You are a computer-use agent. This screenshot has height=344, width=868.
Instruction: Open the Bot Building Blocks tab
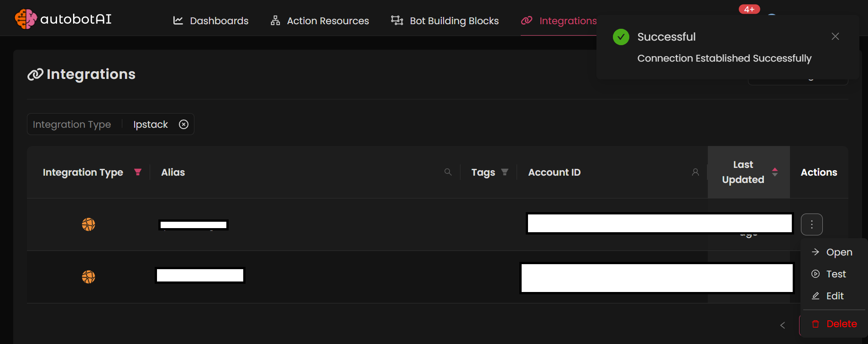pyautogui.click(x=445, y=21)
